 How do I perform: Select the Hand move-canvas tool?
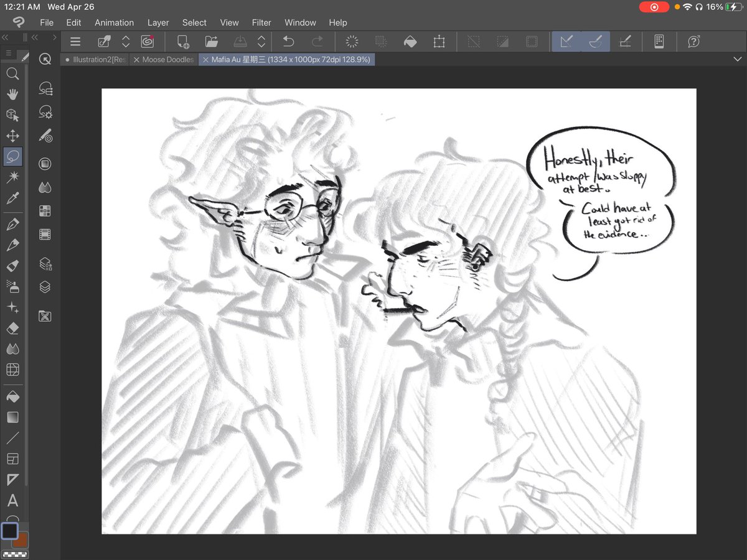tap(12, 94)
